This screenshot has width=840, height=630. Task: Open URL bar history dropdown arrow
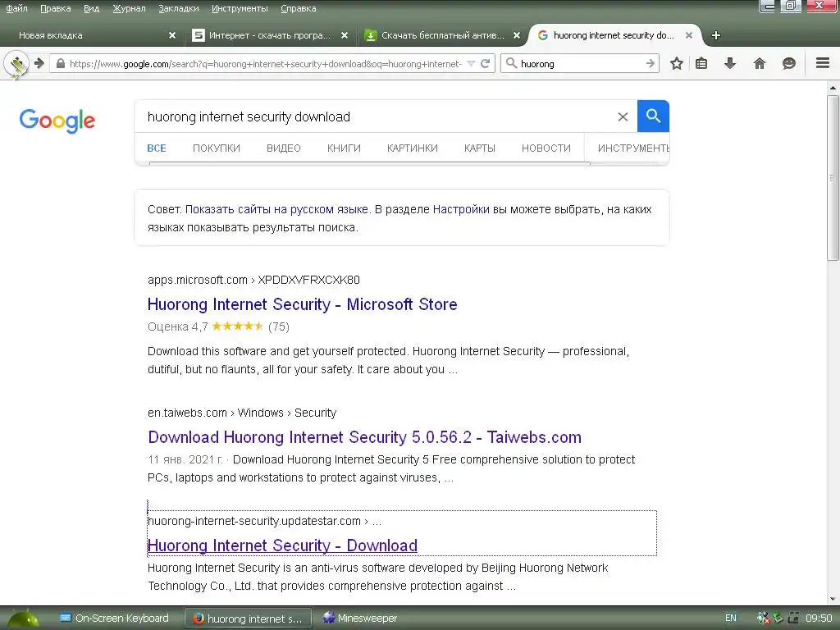[x=471, y=64]
